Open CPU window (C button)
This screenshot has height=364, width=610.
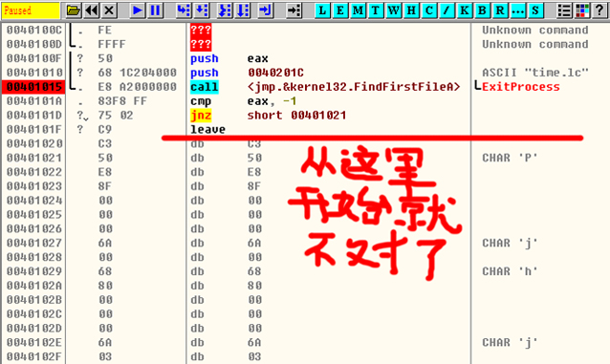(x=428, y=11)
